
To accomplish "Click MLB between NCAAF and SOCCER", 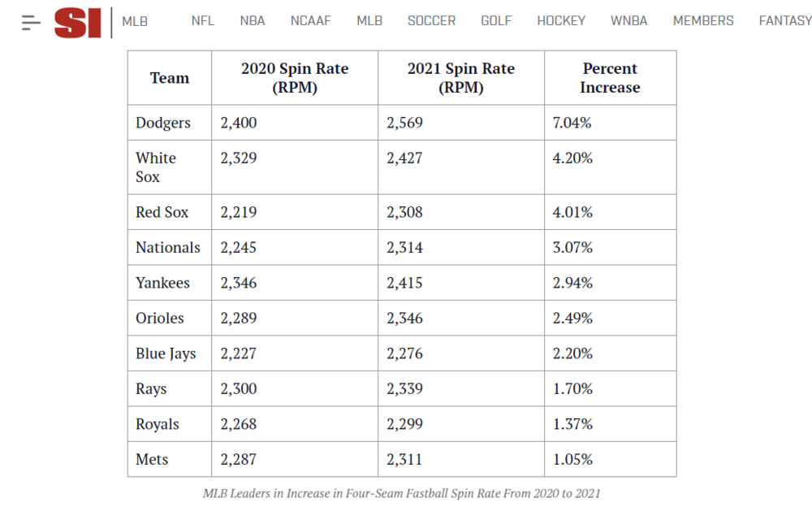I will tap(369, 21).
